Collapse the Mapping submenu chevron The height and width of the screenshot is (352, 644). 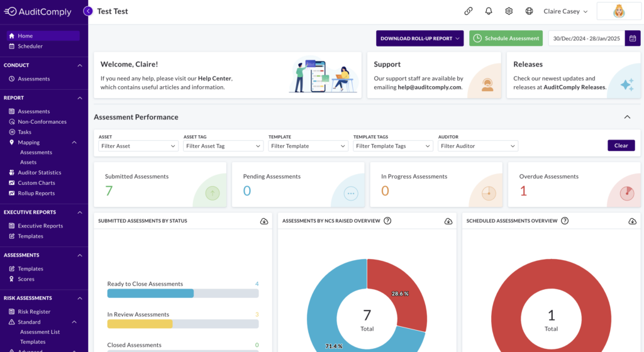pos(74,142)
